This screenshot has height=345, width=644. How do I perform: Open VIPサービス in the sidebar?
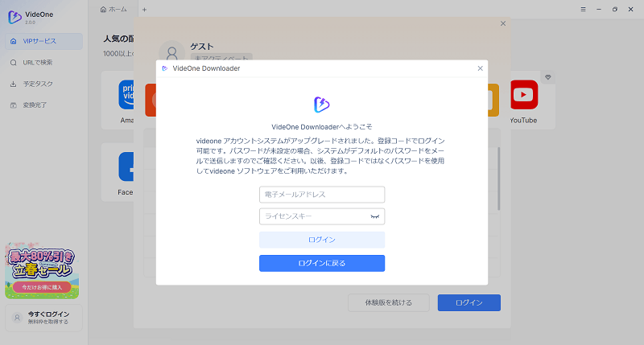click(x=44, y=41)
